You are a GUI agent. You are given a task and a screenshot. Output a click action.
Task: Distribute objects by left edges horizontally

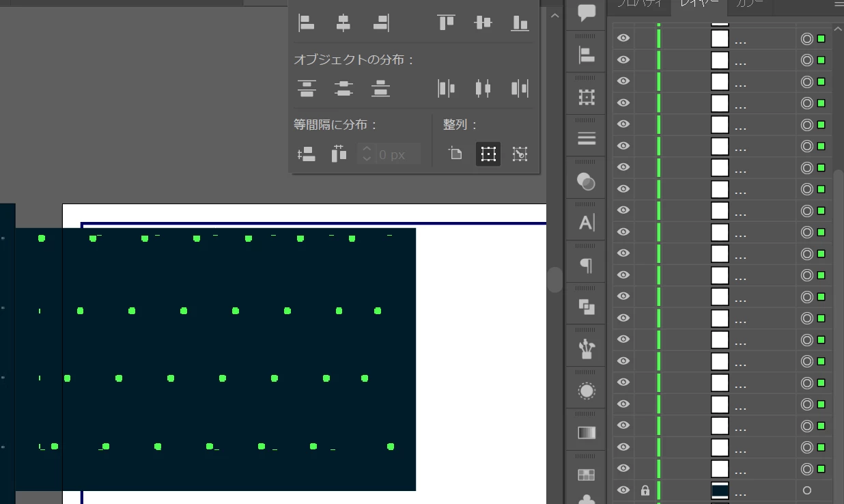tap(447, 88)
